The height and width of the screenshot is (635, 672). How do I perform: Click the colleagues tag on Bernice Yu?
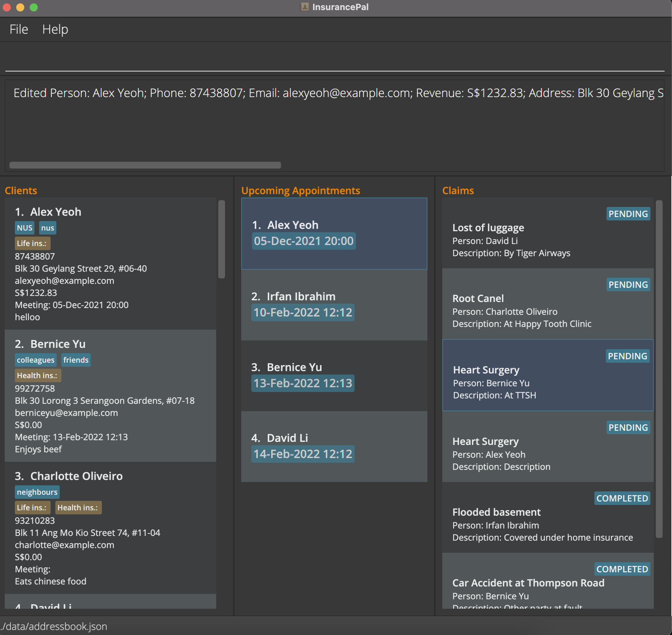point(35,360)
